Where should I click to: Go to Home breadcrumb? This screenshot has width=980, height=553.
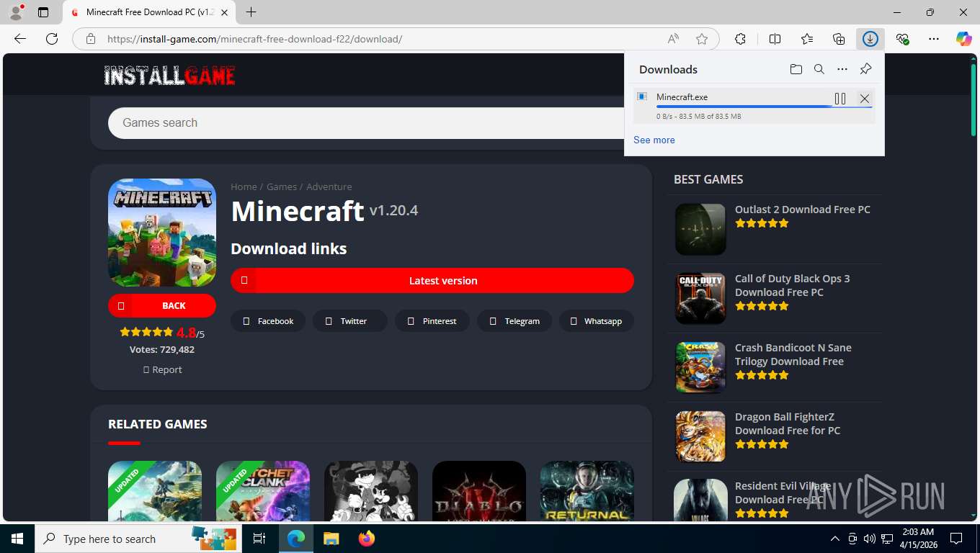[x=244, y=186]
